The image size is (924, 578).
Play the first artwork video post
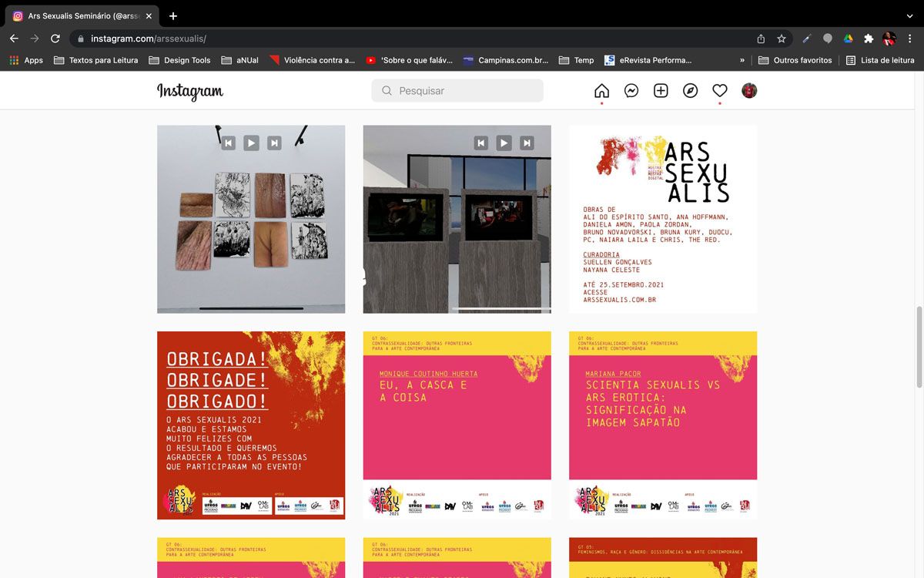pos(251,143)
